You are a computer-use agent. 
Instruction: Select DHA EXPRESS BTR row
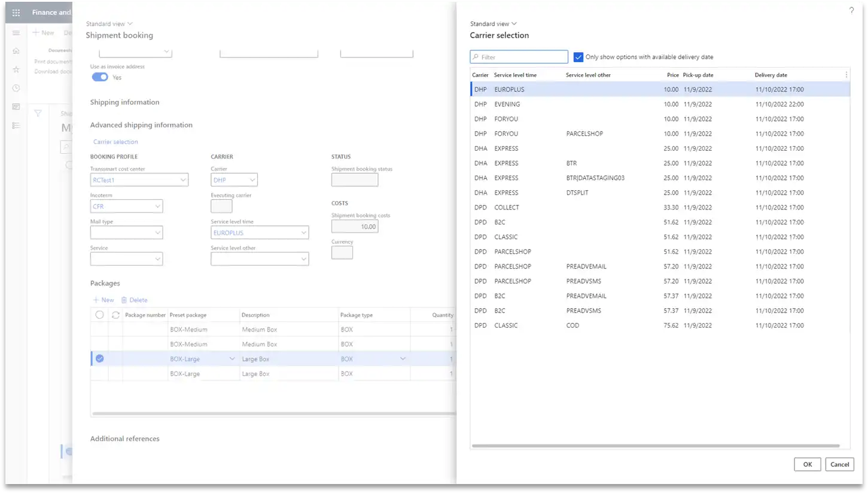(660, 163)
